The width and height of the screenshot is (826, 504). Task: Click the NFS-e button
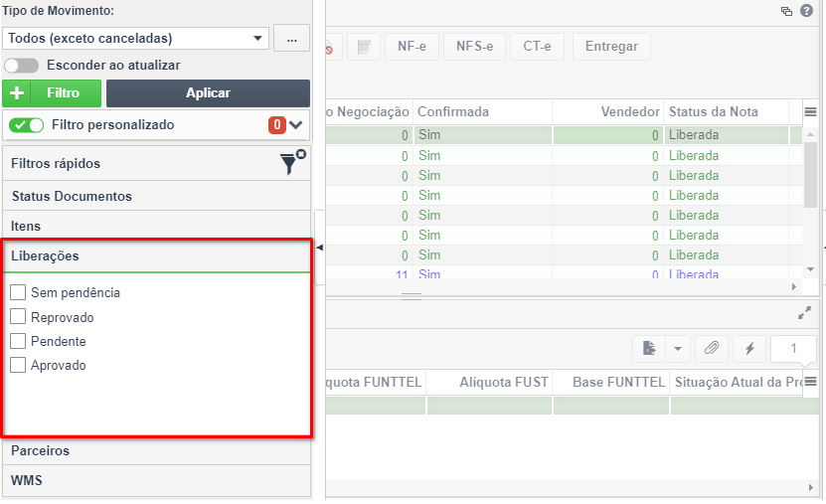[475, 47]
